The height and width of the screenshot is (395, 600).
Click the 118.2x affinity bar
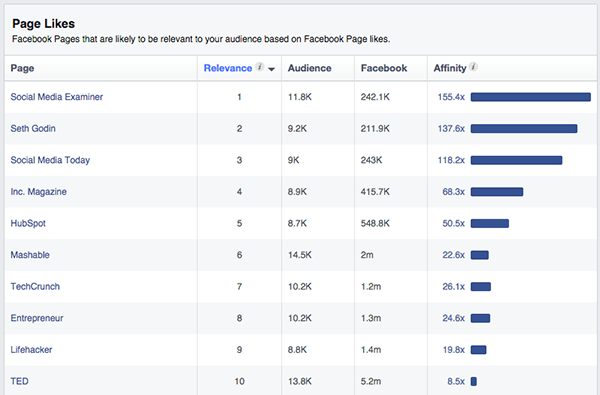[x=516, y=160]
